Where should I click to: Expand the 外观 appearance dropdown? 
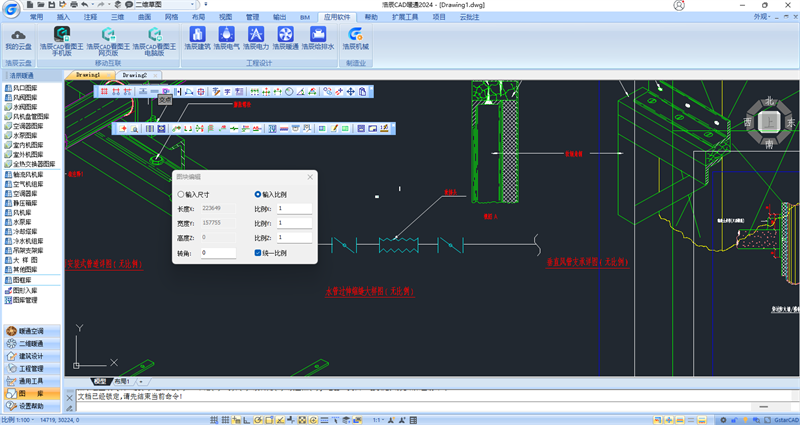[762, 17]
